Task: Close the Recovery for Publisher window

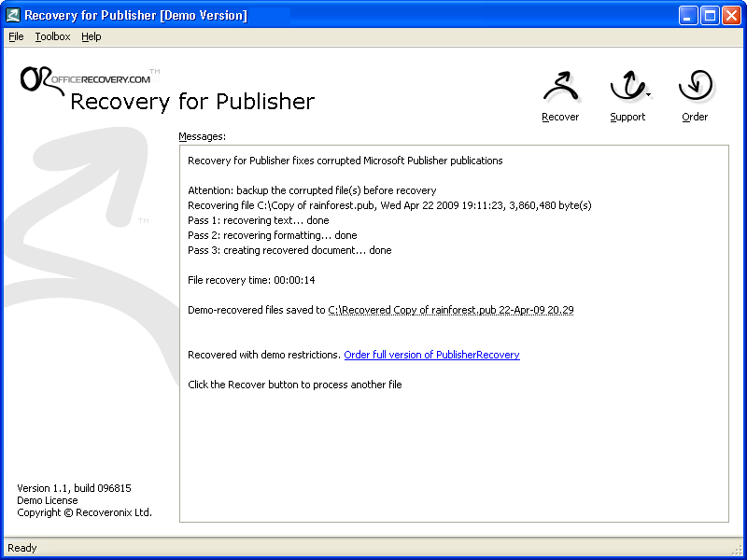Action: (731, 16)
